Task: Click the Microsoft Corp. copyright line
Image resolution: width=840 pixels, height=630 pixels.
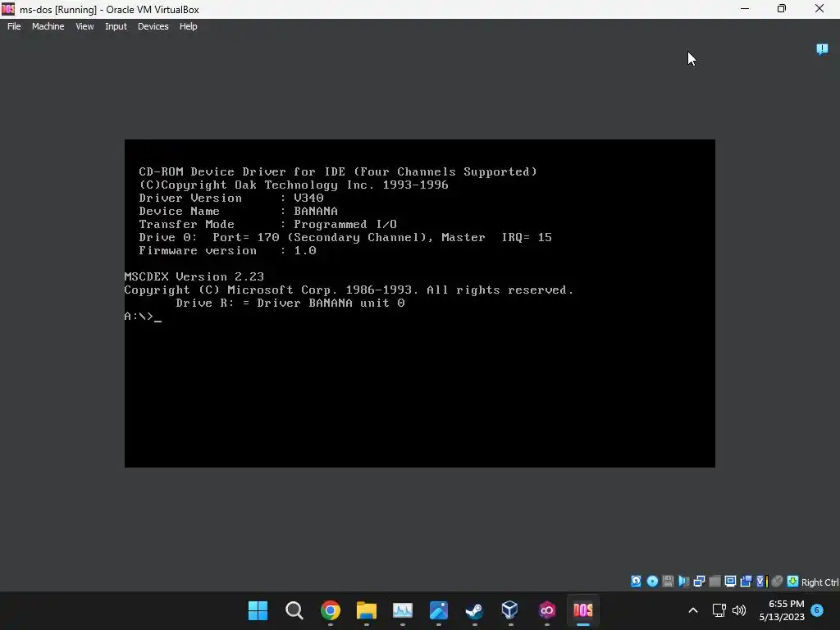Action: point(349,290)
